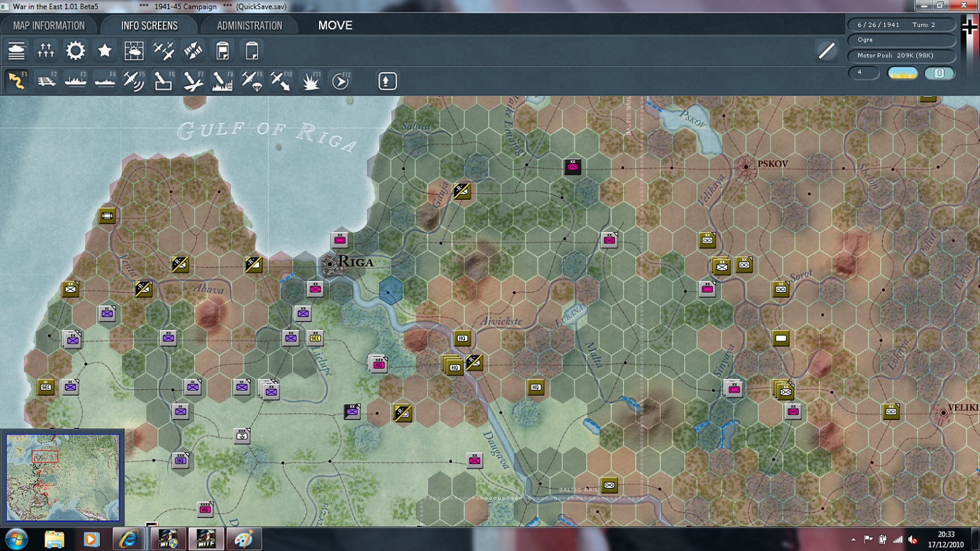Open the Windows Start menu
Image resolution: width=980 pixels, height=551 pixels.
coord(16,539)
